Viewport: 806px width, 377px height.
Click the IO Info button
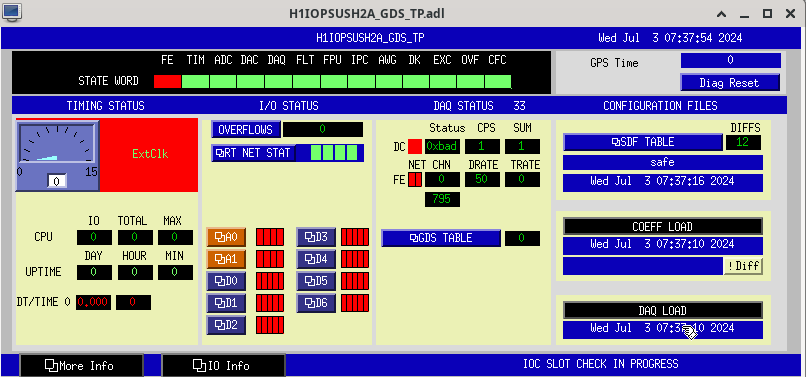click(224, 366)
